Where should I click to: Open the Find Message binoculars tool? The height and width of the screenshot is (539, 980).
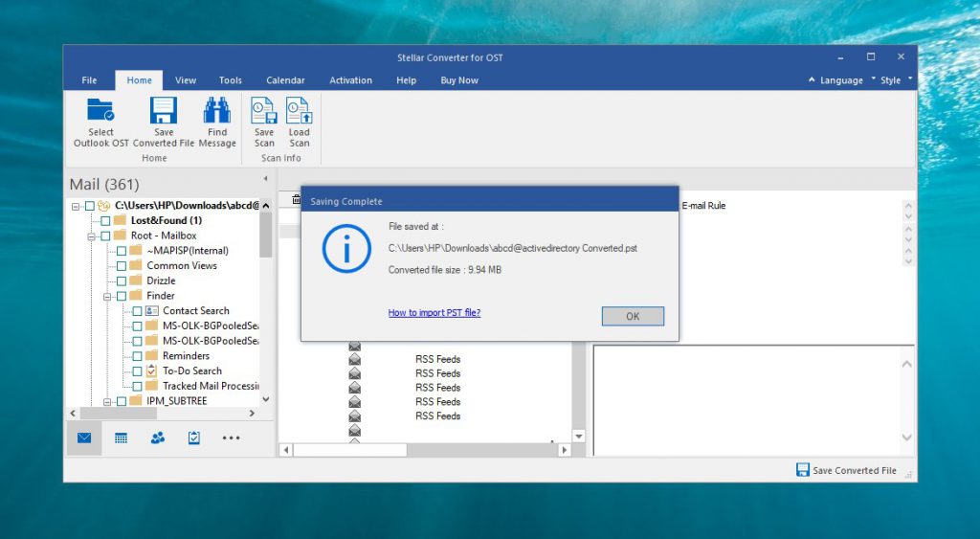pos(217,110)
